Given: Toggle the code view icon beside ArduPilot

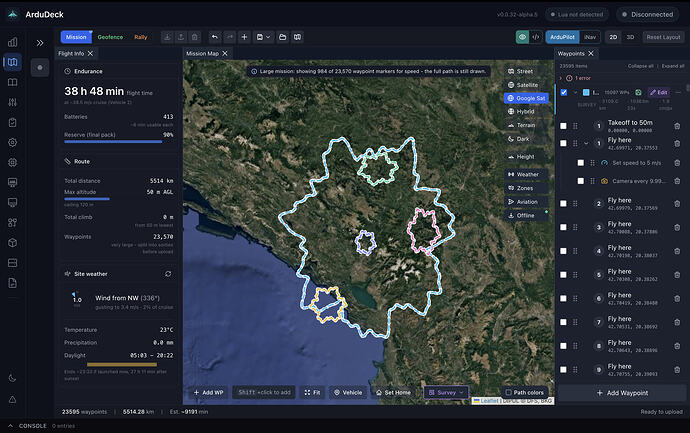Looking at the screenshot, I should (x=536, y=37).
